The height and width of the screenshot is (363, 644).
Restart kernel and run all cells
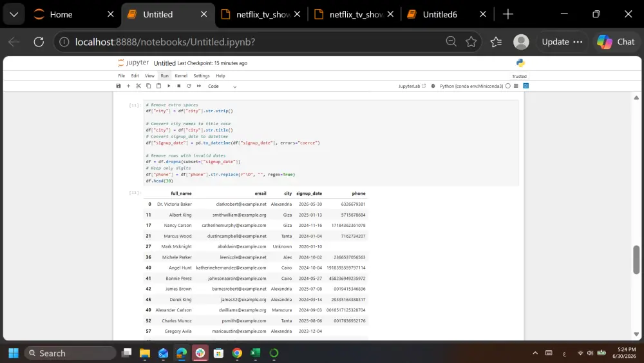click(199, 86)
